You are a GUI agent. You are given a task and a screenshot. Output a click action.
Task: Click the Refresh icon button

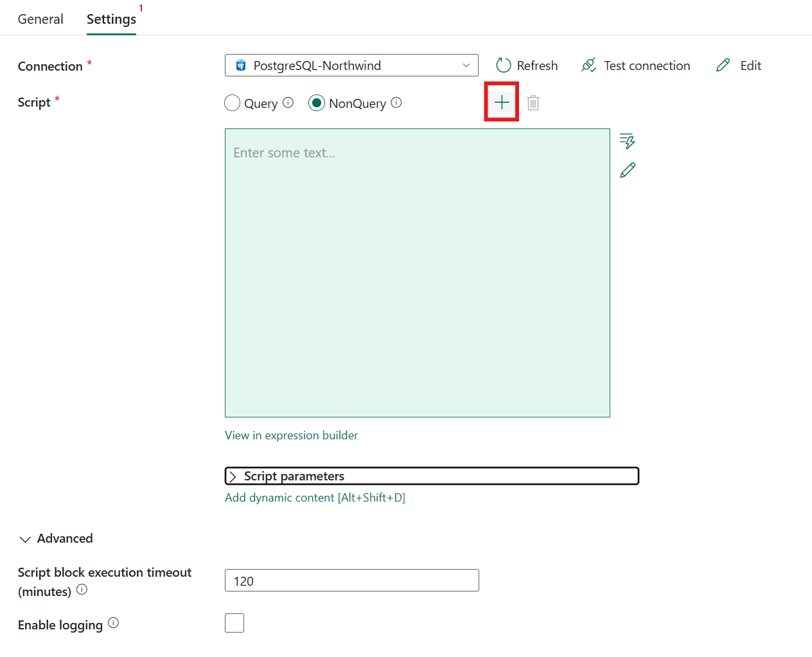[504, 66]
